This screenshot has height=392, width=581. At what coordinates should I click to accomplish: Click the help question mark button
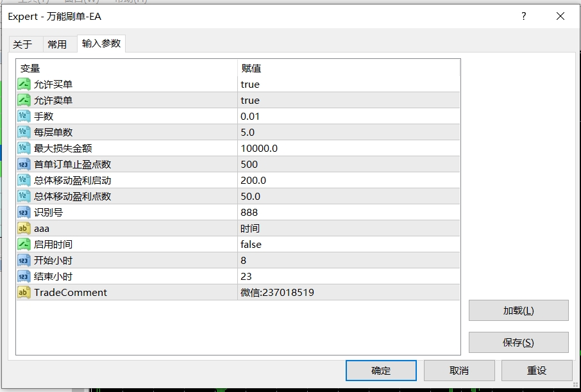click(x=523, y=17)
